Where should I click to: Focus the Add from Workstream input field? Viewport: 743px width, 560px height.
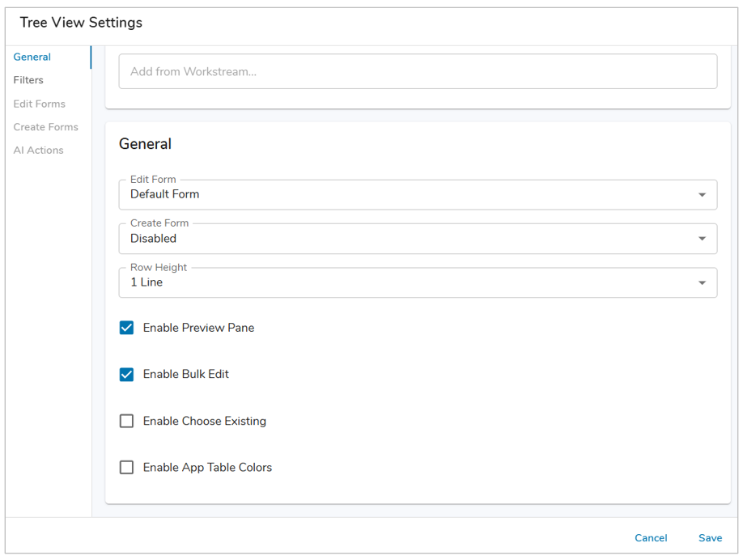pyautogui.click(x=418, y=72)
